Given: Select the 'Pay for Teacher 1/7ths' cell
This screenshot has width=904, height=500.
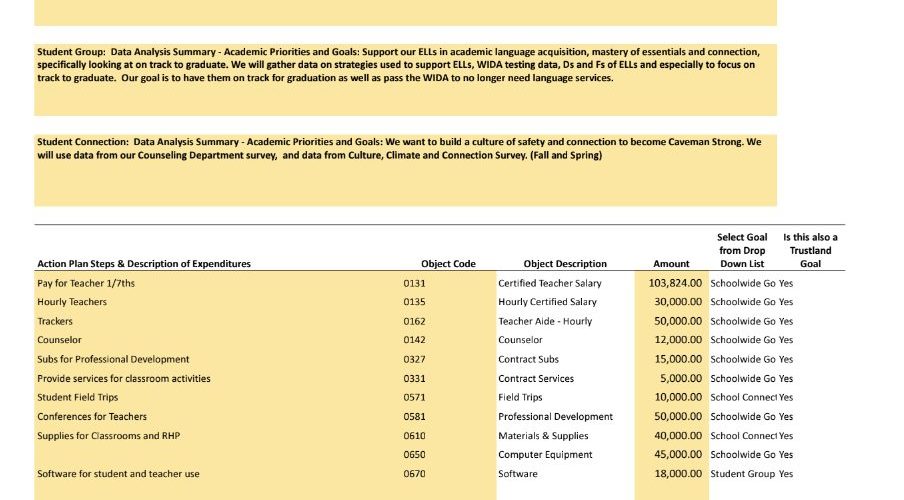Looking at the screenshot, I should [x=86, y=283].
